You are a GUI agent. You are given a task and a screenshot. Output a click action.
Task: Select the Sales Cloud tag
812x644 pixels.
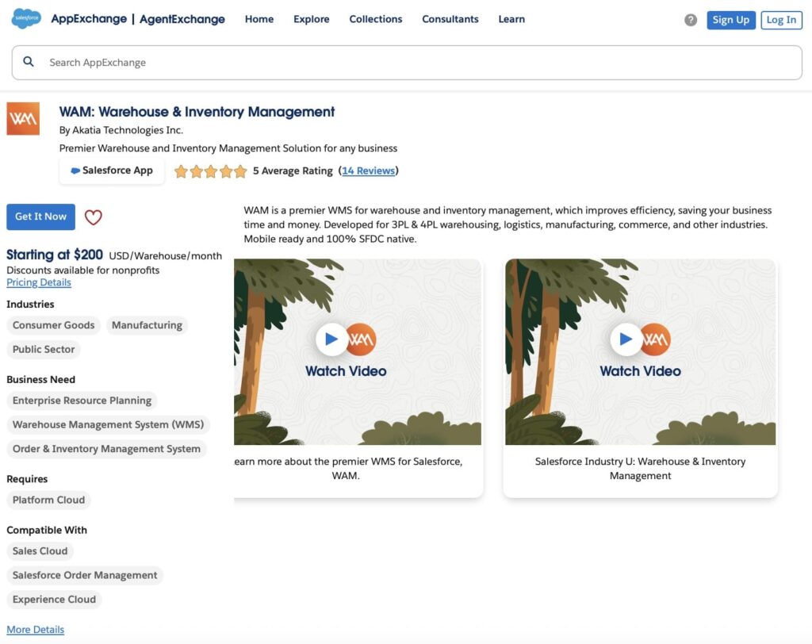[40, 550]
